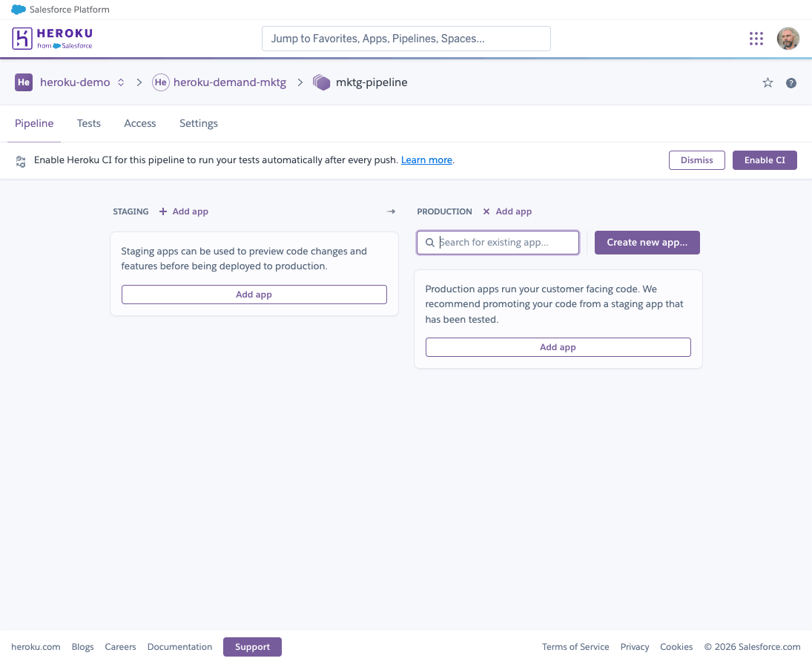
Task: Click Create new app button
Action: (647, 243)
